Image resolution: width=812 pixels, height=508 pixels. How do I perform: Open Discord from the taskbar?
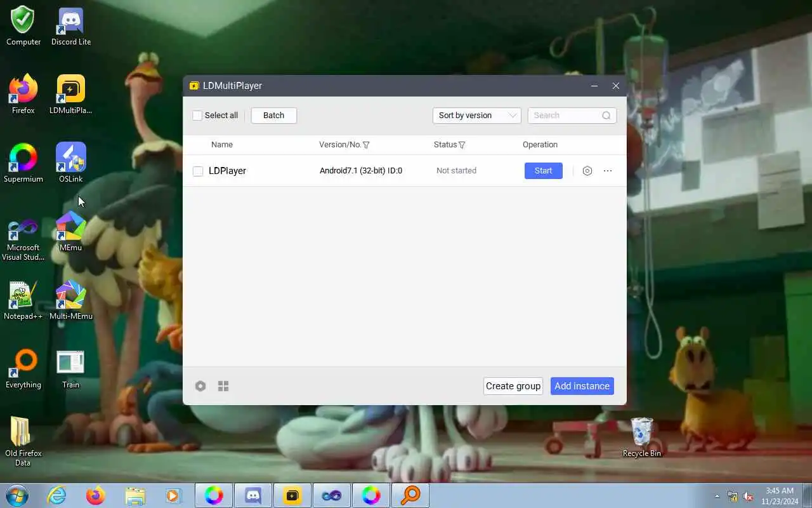click(x=253, y=495)
